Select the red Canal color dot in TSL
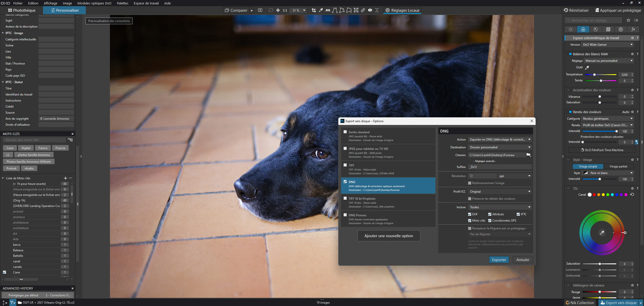644x306 pixels. [595, 194]
